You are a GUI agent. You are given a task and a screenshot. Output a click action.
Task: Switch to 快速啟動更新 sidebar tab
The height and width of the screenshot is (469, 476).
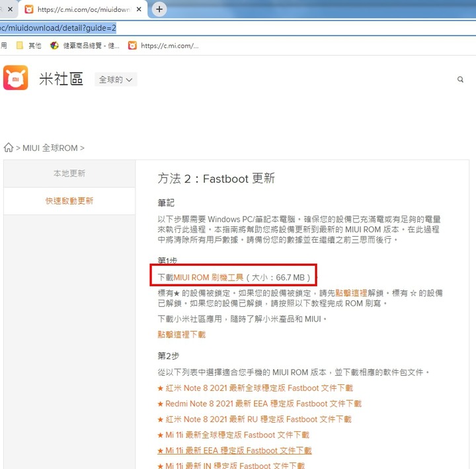pos(69,201)
